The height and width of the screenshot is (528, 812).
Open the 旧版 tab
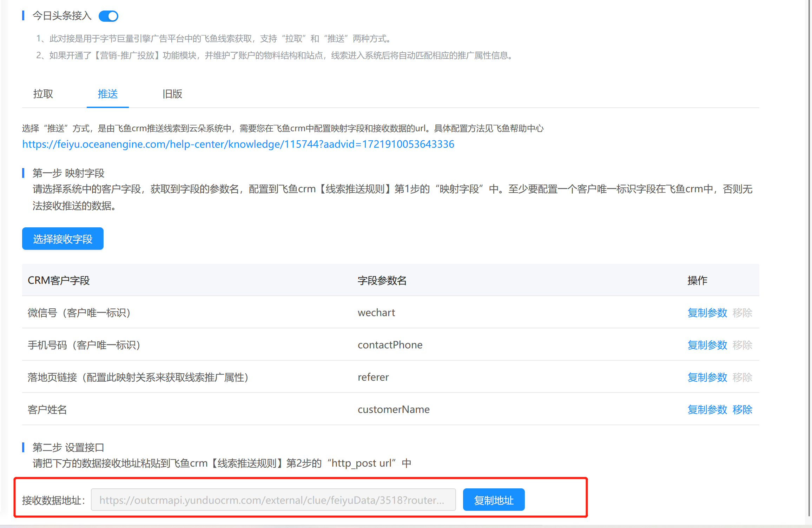pos(172,94)
